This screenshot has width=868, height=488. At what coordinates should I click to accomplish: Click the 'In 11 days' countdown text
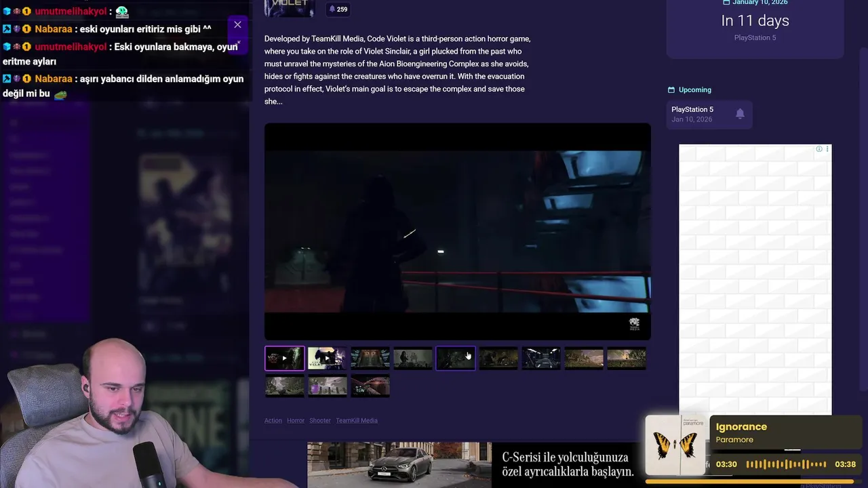(x=755, y=20)
